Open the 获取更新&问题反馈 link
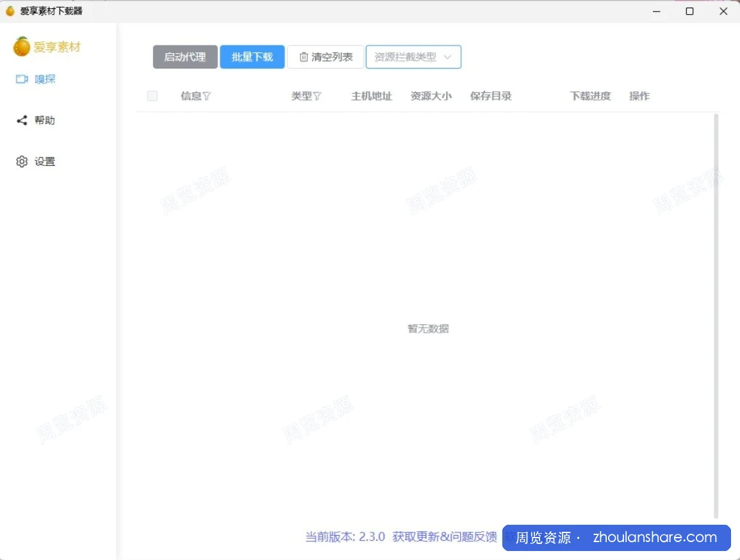This screenshot has width=740, height=560. [445, 537]
